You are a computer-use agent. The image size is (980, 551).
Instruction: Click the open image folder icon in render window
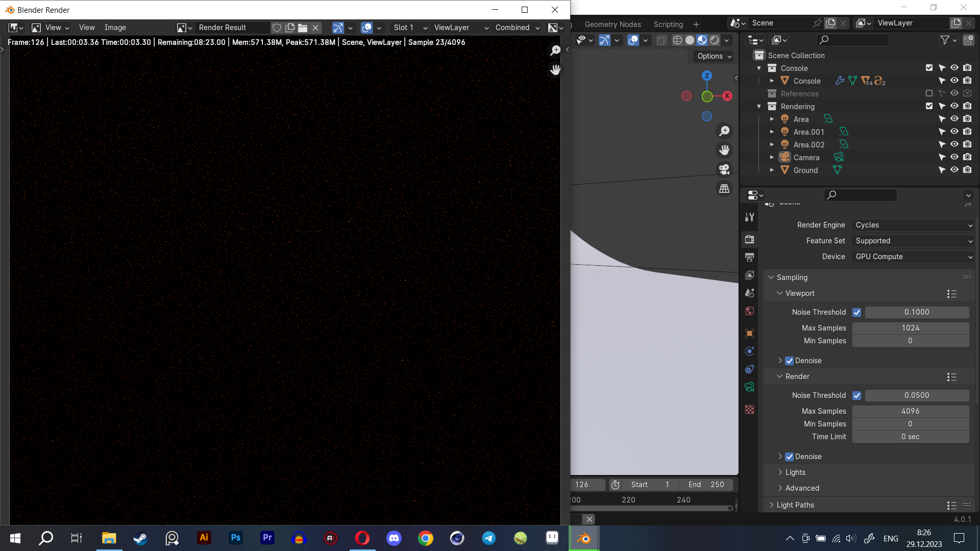[303, 28]
